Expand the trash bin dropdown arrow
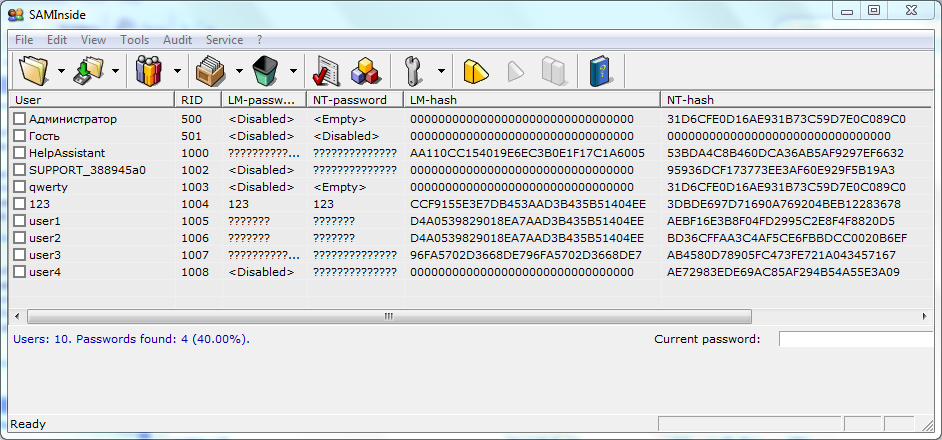The height and width of the screenshot is (440, 942). tap(293, 71)
